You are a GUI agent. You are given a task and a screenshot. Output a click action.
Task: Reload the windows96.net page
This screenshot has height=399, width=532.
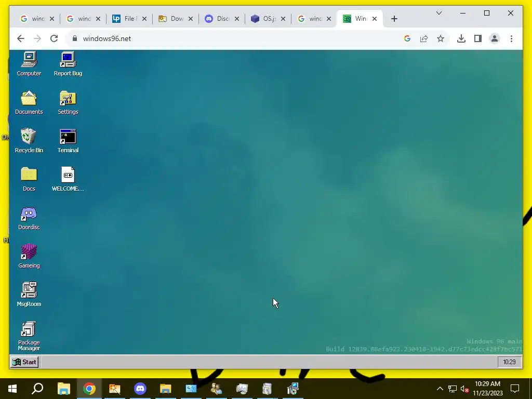[x=54, y=38]
